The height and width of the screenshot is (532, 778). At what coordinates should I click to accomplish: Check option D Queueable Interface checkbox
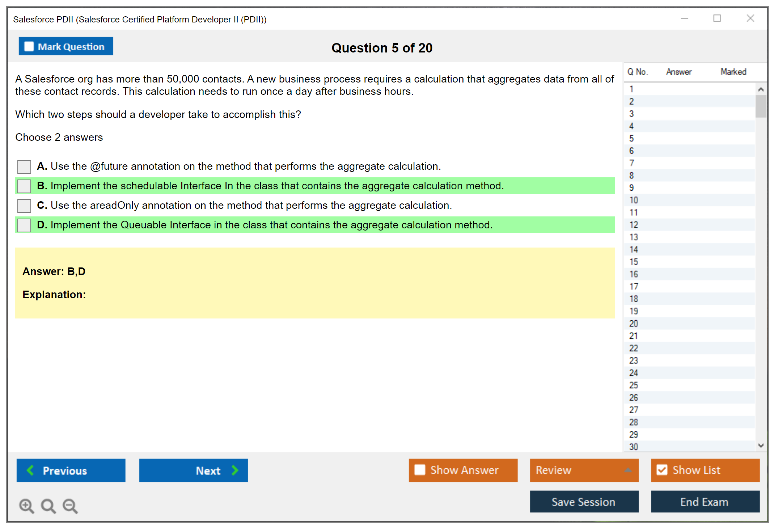coord(24,225)
